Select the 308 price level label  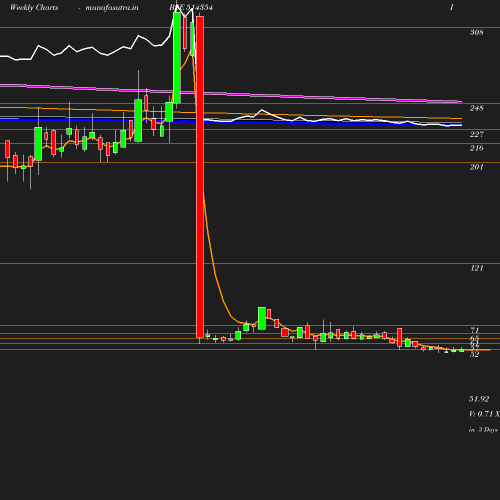476,32
